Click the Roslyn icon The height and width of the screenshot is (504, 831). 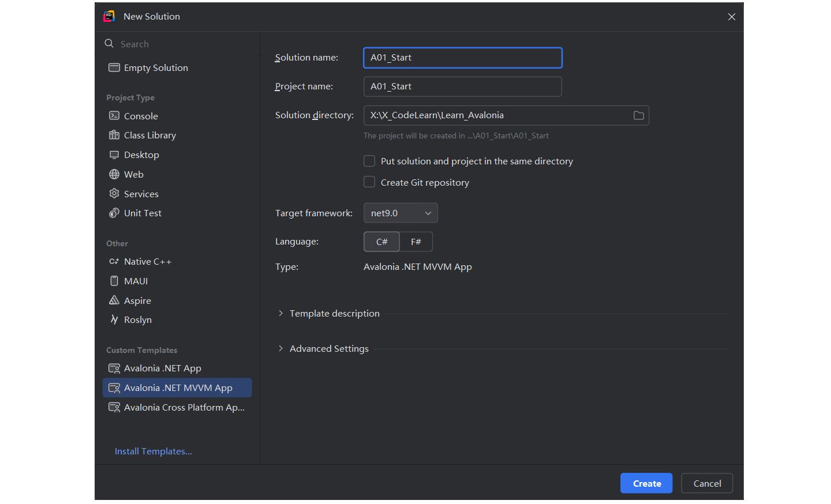point(114,319)
